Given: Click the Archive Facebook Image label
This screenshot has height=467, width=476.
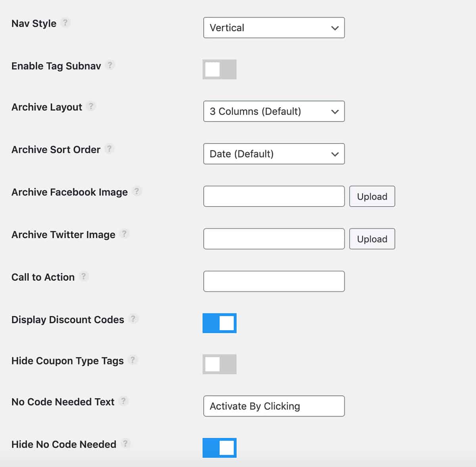Looking at the screenshot, I should [70, 192].
